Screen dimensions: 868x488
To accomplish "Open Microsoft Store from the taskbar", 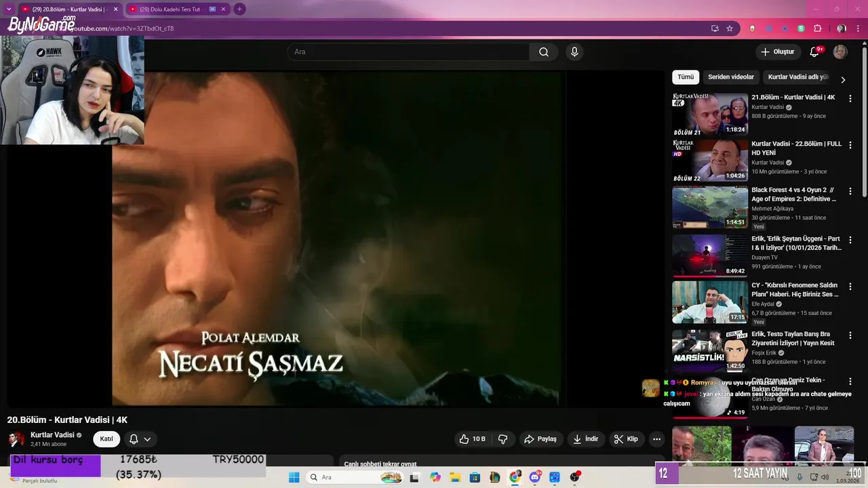I will [475, 477].
